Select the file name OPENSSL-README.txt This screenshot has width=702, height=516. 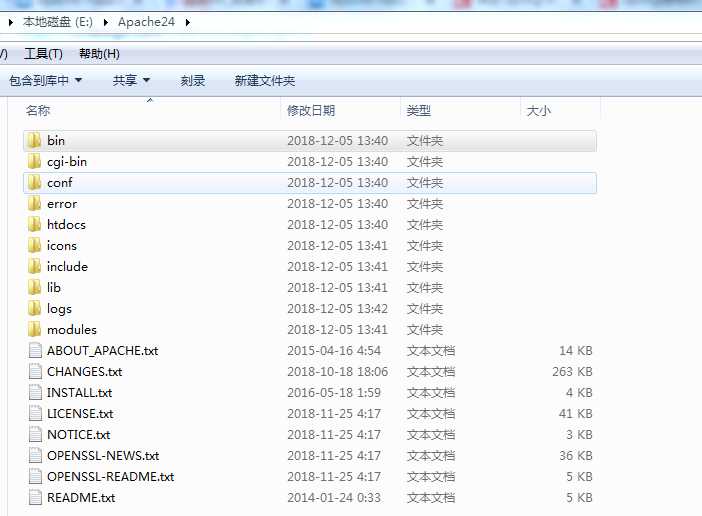point(111,477)
